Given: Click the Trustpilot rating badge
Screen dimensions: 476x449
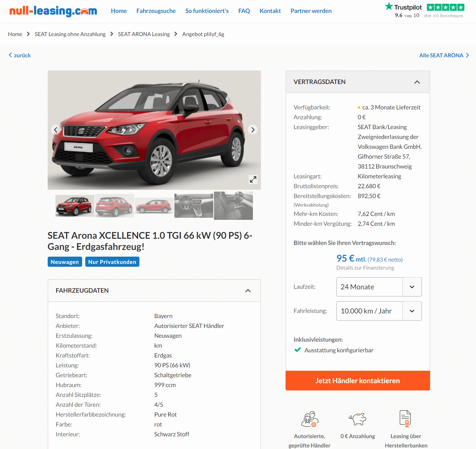Looking at the screenshot, I should [x=424, y=10].
